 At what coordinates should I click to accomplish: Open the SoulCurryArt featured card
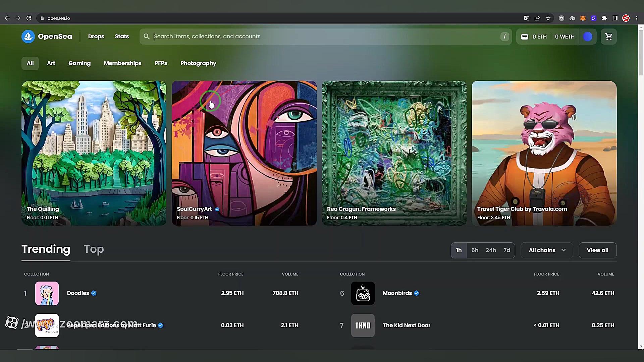244,153
